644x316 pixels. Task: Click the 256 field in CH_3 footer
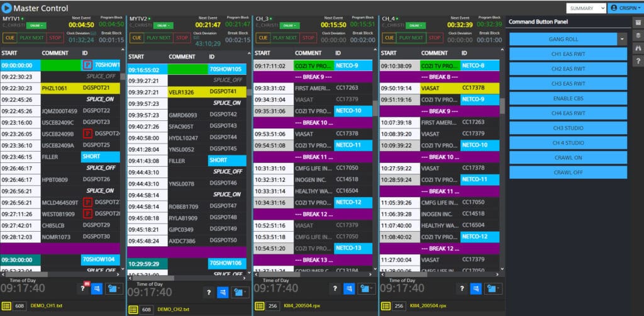click(x=273, y=306)
